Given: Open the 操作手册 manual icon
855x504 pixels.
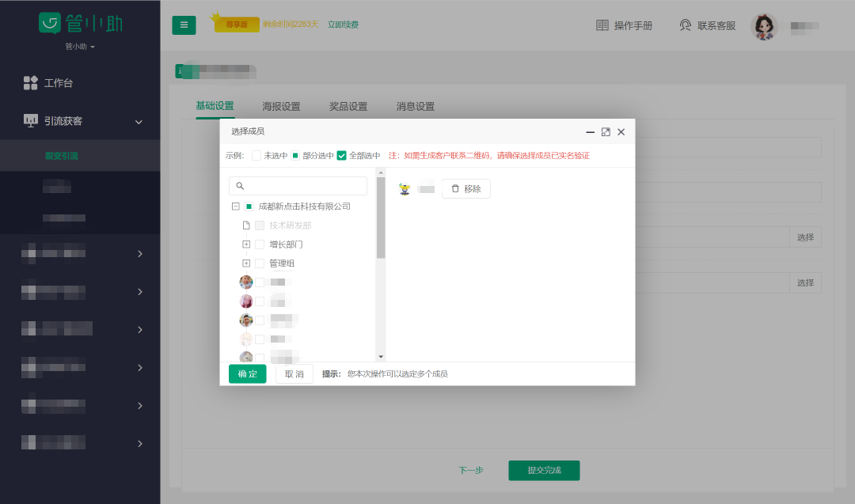Looking at the screenshot, I should tap(602, 25).
